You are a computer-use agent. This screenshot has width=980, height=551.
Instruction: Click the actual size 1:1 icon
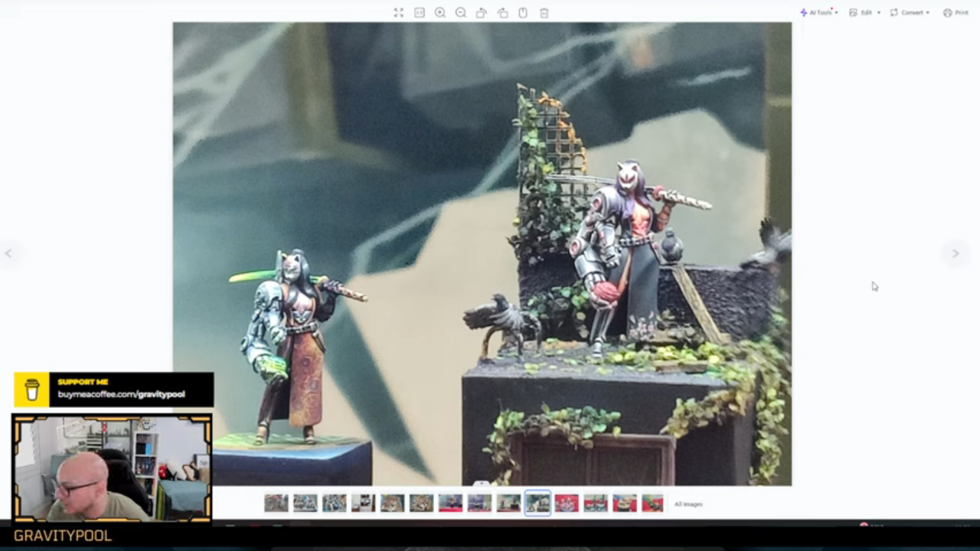420,13
